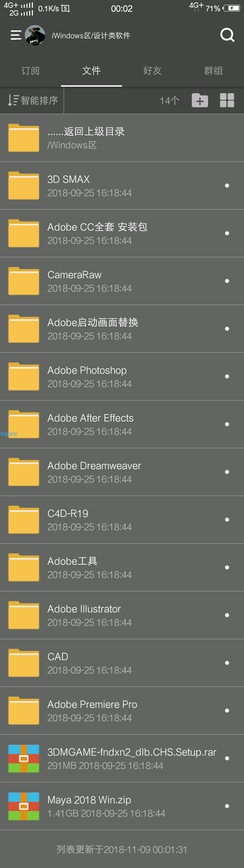Select dot option for CameraRaw folder
The width and height of the screenshot is (244, 868).
pyautogui.click(x=227, y=281)
